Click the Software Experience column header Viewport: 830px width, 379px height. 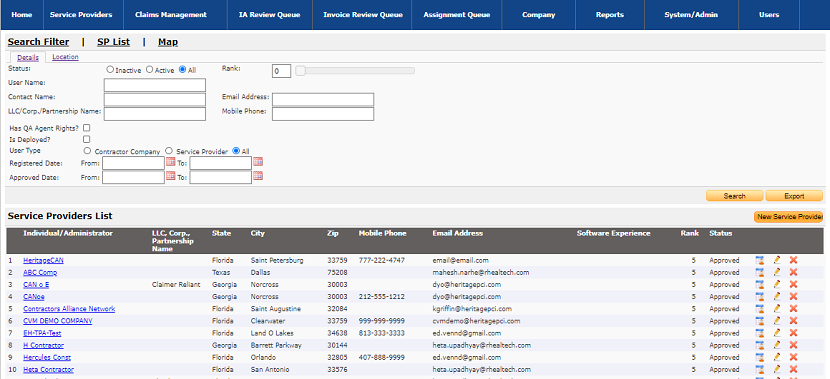[x=614, y=233]
